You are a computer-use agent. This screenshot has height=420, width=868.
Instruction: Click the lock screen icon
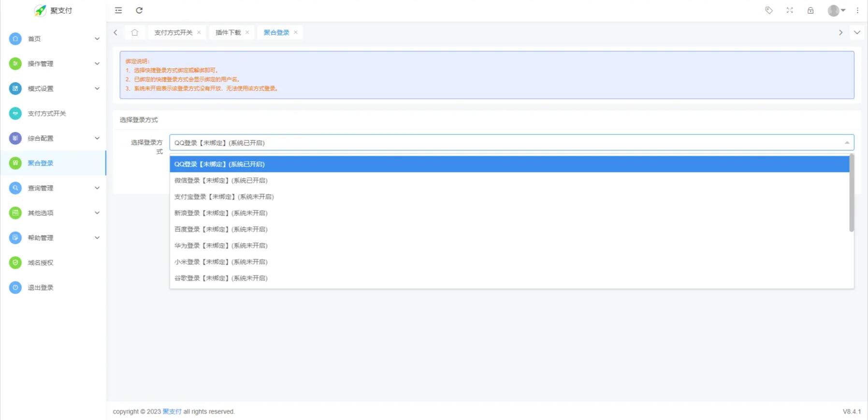[810, 10]
